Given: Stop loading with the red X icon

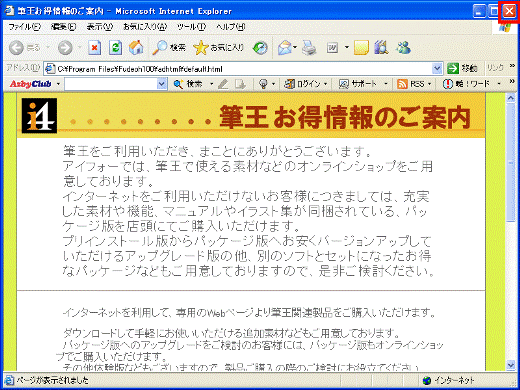Looking at the screenshot, I should [95, 48].
